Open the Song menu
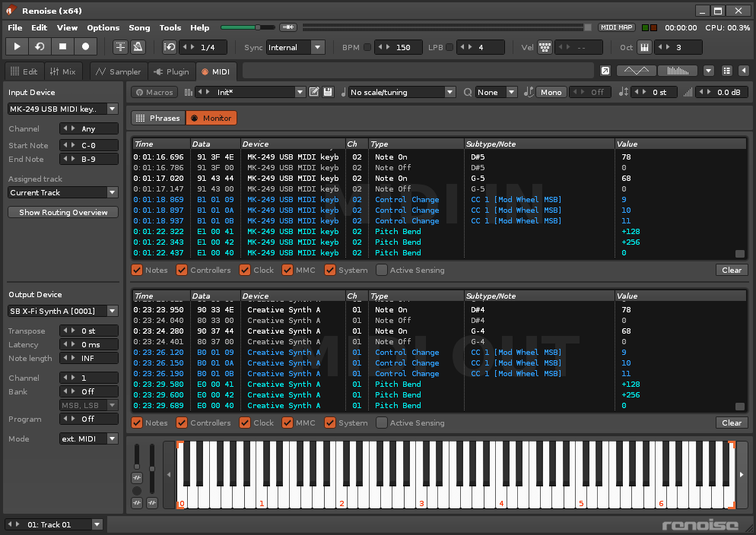Image resolution: width=756 pixels, height=535 pixels. [139, 27]
